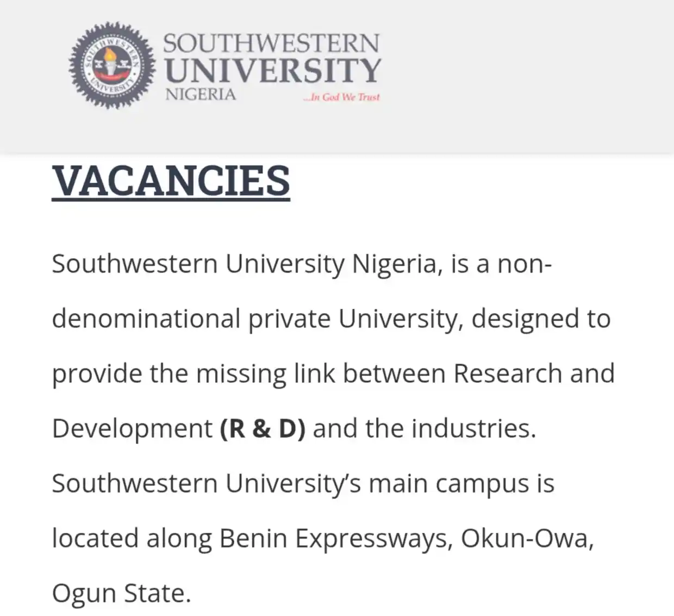
Task: Click the word "Development" before the bold text
Action: [132, 428]
